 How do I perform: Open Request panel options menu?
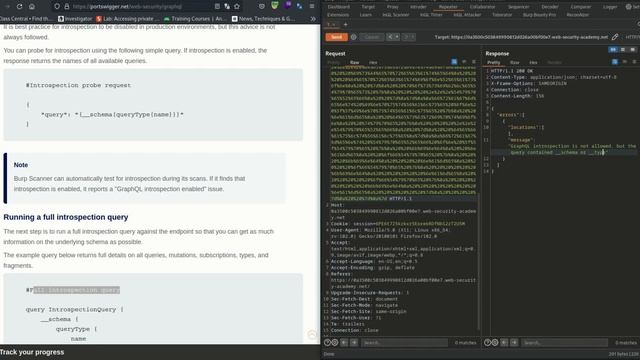(x=474, y=62)
